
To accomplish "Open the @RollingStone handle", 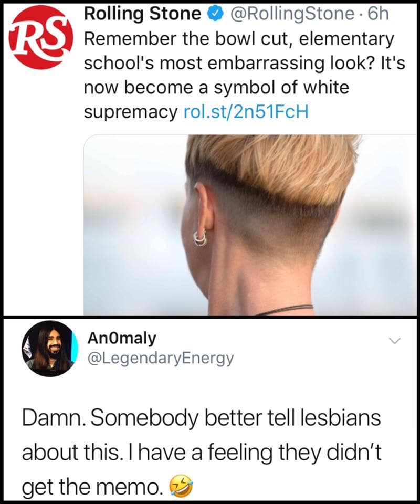I will point(291,14).
